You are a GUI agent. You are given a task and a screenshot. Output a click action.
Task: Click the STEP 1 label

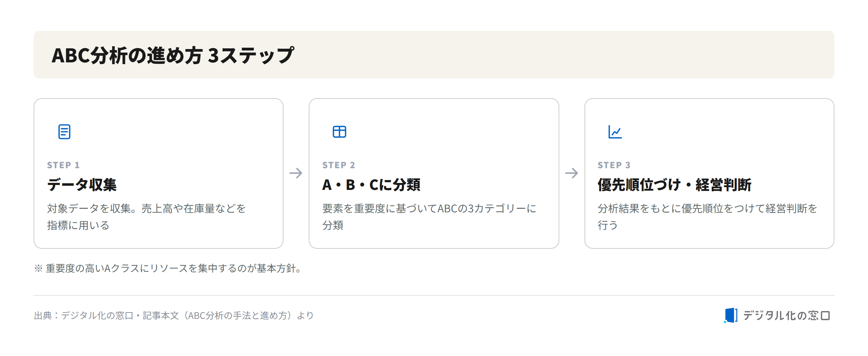tap(63, 165)
